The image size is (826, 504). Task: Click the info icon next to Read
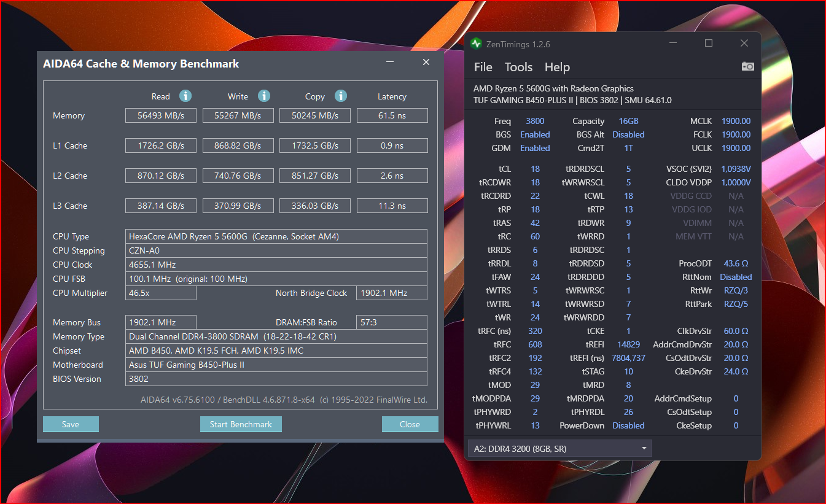coord(185,96)
